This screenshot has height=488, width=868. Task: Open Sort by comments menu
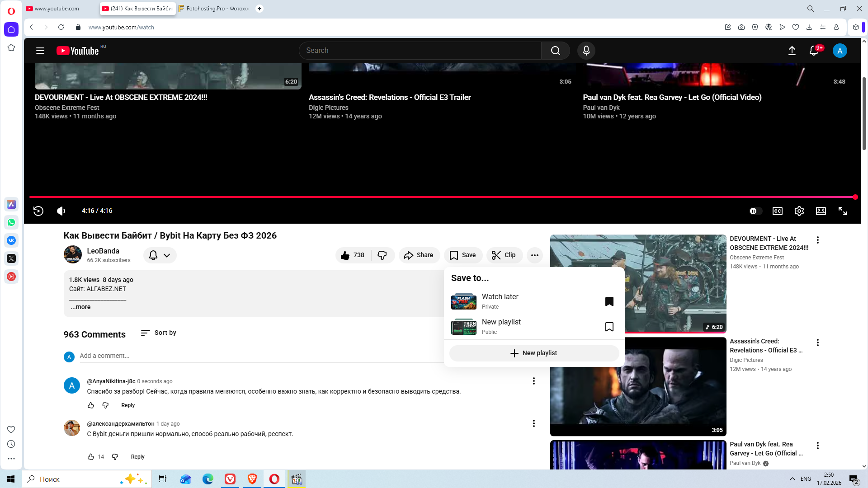159,333
